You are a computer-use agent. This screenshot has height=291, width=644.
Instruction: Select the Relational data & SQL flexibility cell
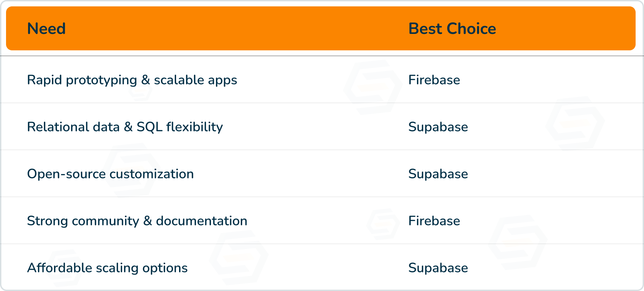click(125, 127)
